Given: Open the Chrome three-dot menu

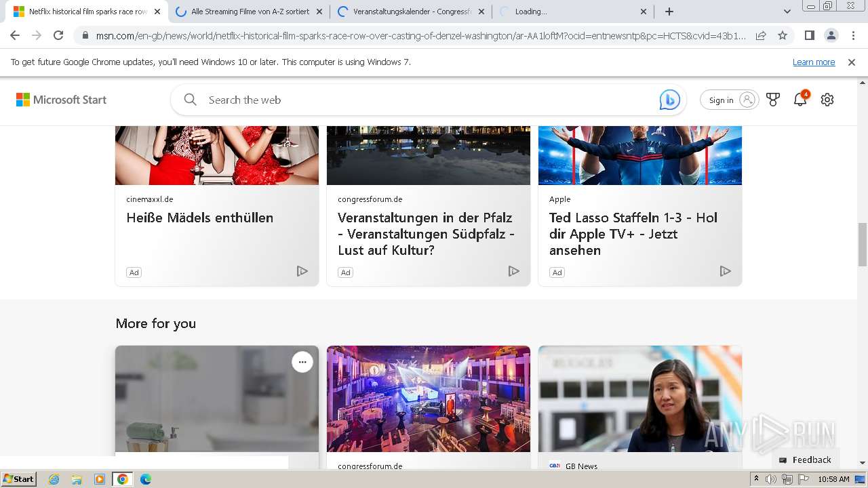Looking at the screenshot, I should point(853,35).
